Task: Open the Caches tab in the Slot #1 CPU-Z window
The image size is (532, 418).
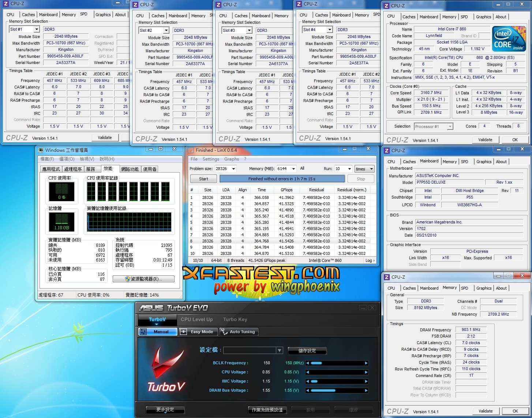Action: tap(29, 15)
